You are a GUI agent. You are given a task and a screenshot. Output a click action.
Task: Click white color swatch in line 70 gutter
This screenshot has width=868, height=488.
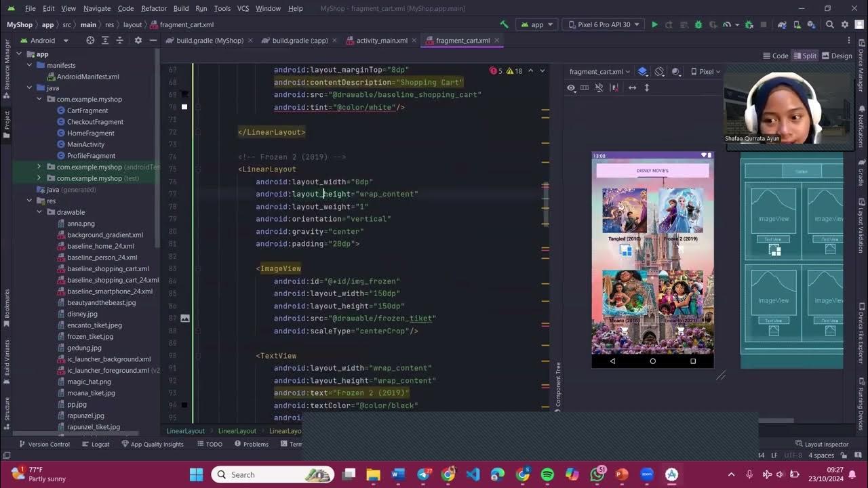(x=184, y=107)
